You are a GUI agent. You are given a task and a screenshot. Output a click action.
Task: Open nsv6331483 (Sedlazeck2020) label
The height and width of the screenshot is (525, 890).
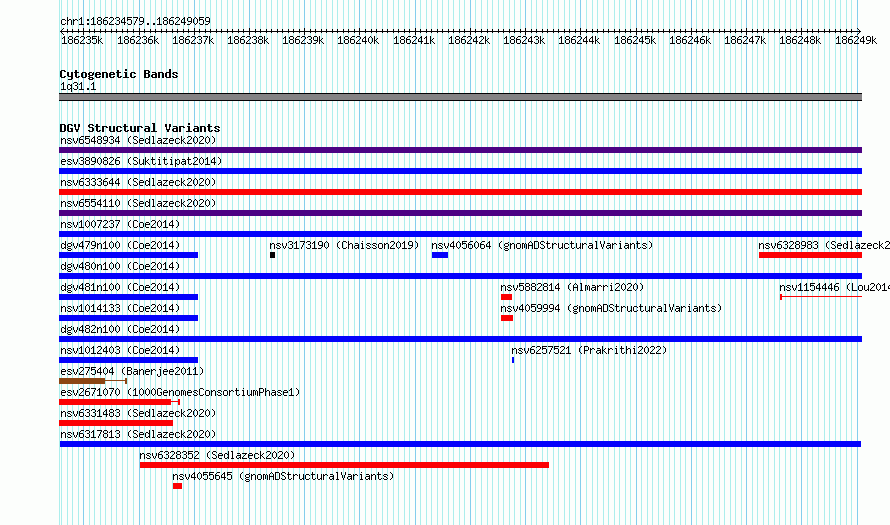click(x=138, y=413)
